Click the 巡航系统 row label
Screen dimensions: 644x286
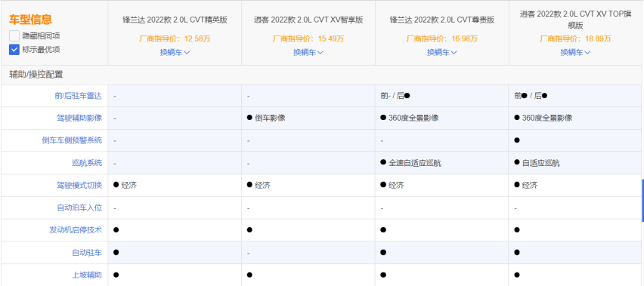tap(87, 163)
